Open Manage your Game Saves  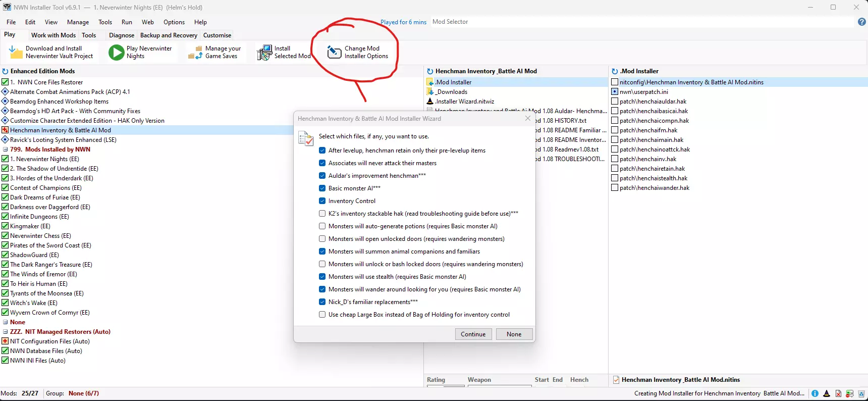point(214,52)
